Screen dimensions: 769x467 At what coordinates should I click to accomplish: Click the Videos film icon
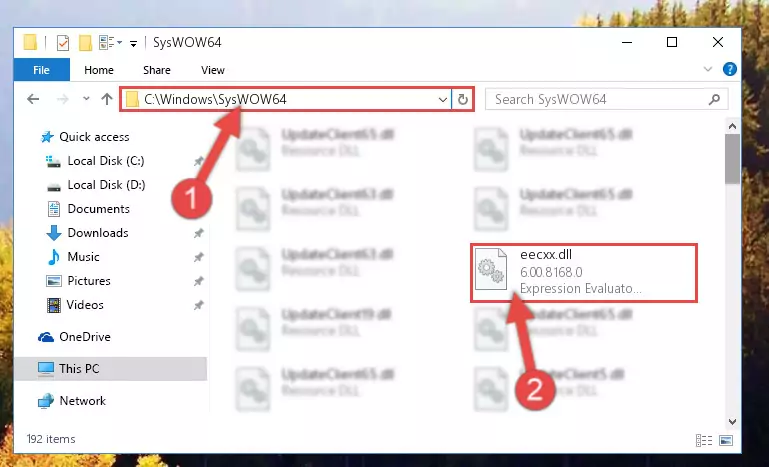53,305
